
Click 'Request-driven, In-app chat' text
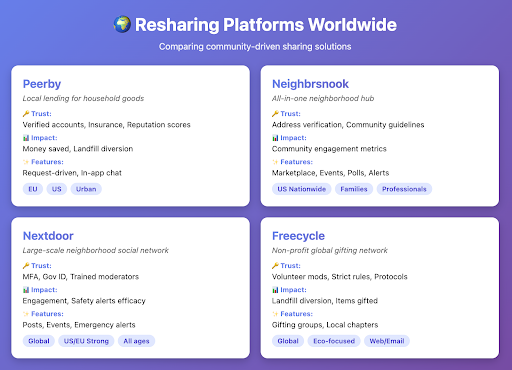[x=72, y=173]
